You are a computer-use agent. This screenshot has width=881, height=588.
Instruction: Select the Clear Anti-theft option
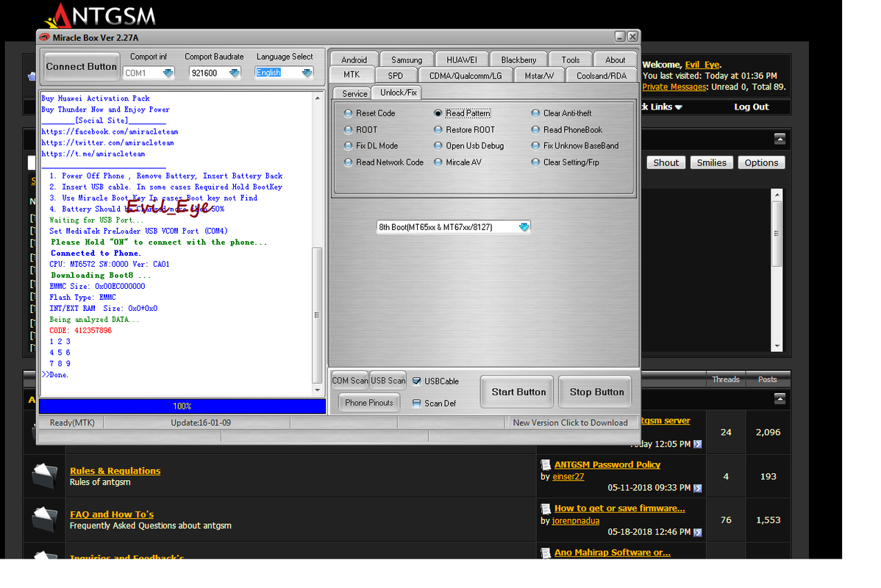click(x=561, y=113)
